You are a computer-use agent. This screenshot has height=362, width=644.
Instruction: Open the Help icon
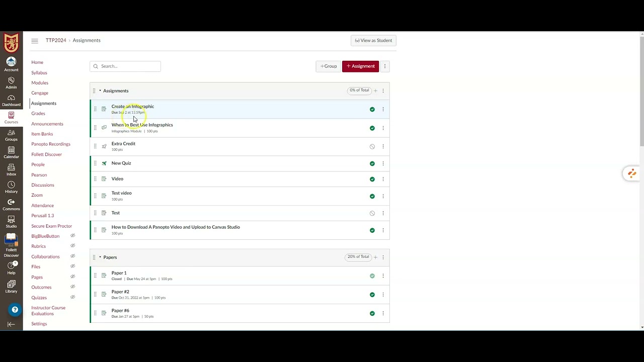11,267
